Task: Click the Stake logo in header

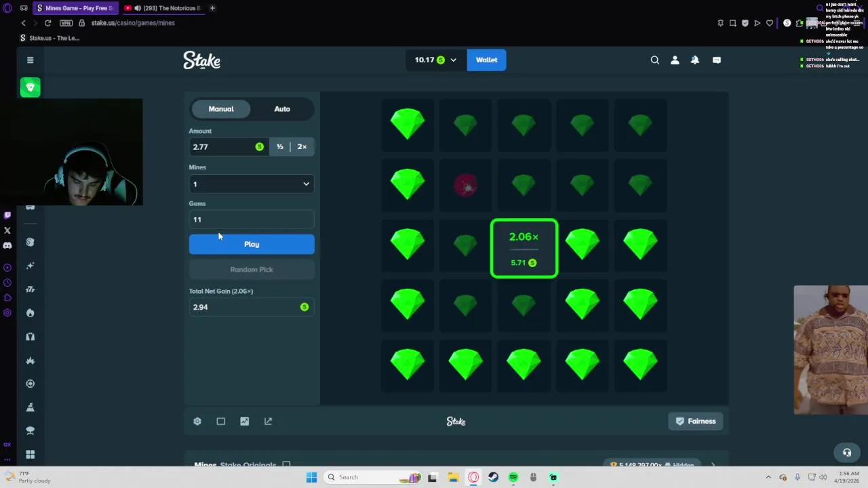Action: 202,60
